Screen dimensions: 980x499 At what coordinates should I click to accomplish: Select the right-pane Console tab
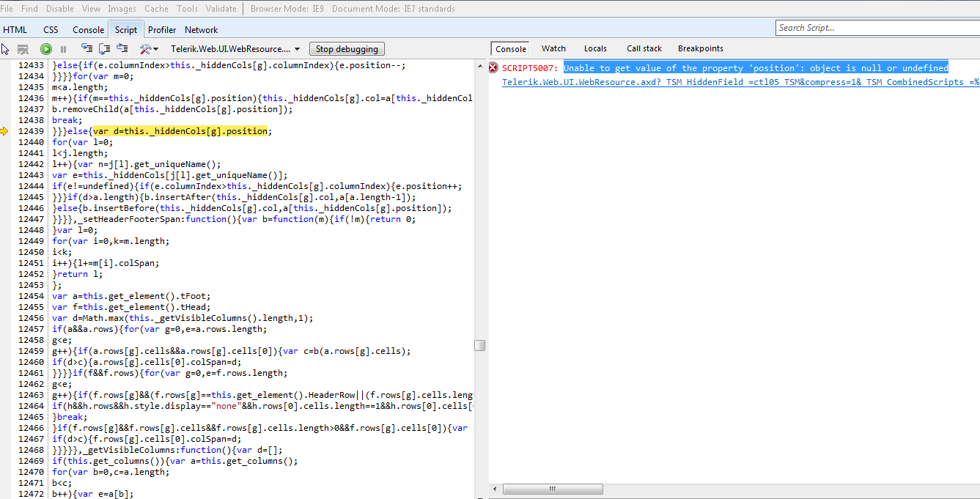(511, 49)
